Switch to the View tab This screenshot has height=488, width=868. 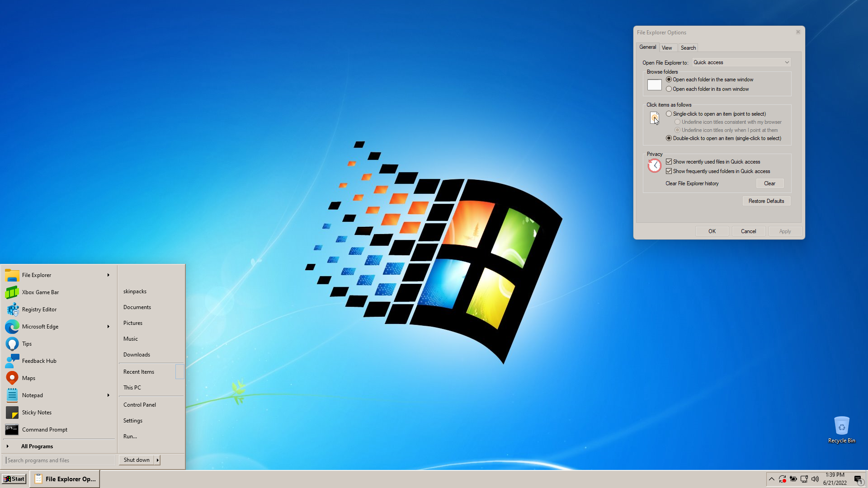pyautogui.click(x=666, y=48)
